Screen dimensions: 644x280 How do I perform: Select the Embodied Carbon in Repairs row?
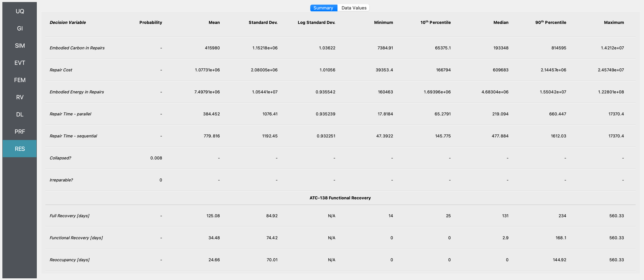340,48
